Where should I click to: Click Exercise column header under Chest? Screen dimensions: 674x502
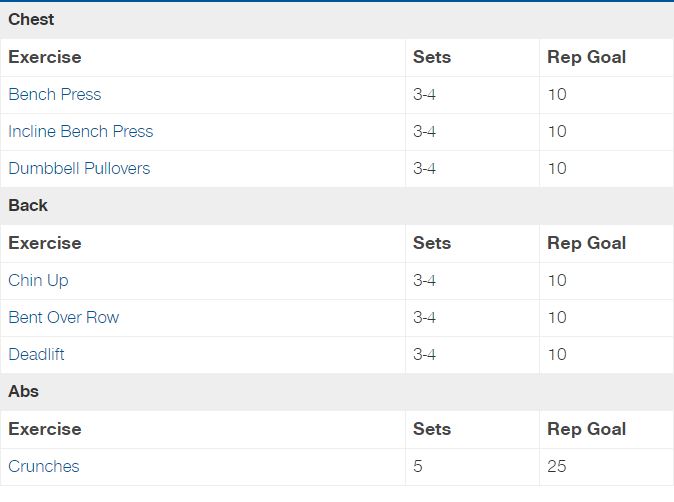[45, 57]
